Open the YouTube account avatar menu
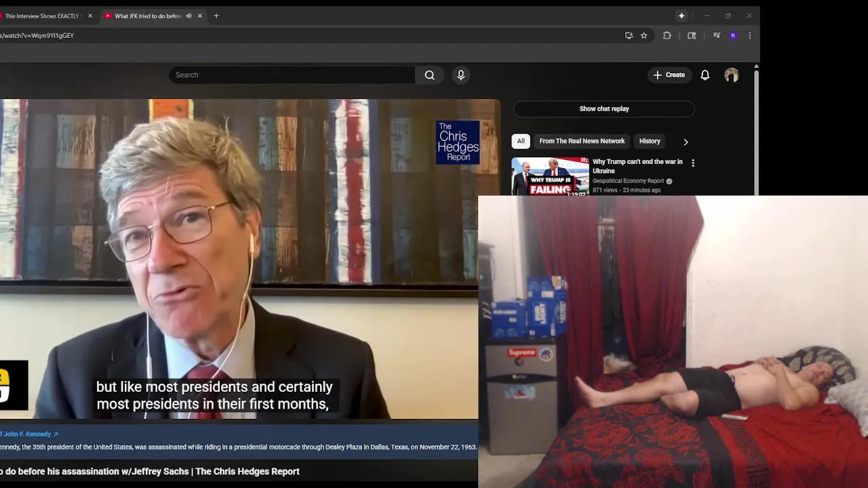The height and width of the screenshot is (488, 868). 731,75
